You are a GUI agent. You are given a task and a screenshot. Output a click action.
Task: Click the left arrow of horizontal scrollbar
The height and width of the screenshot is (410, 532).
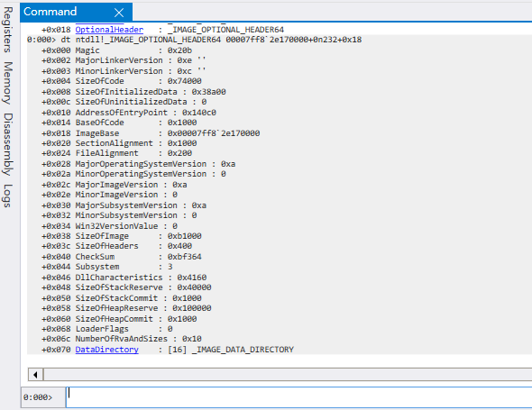coord(35,375)
